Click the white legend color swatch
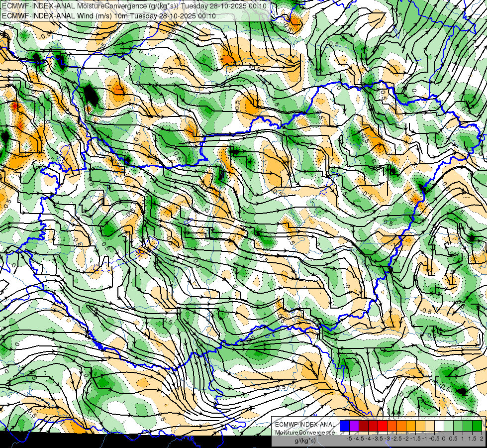Image resolution: width=487 pixels, height=448 pixels. pos(439,426)
